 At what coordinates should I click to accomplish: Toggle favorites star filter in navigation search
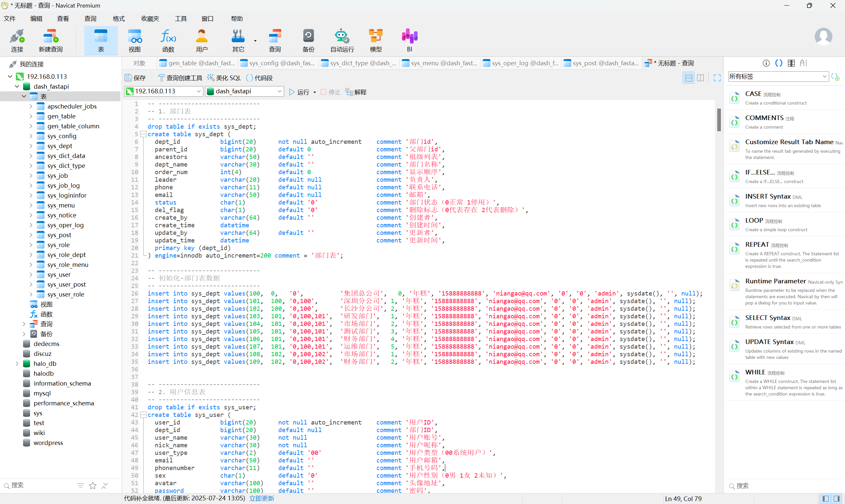click(93, 486)
